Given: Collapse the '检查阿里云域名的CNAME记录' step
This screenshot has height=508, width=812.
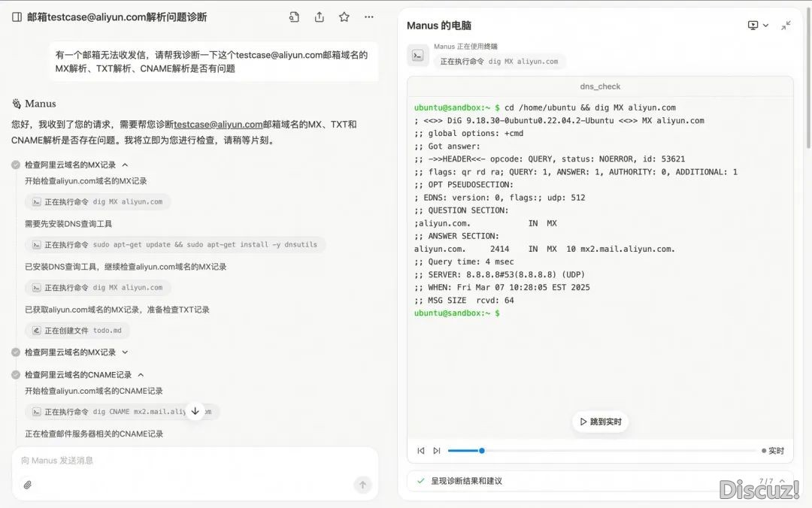Looking at the screenshot, I should click(x=141, y=375).
